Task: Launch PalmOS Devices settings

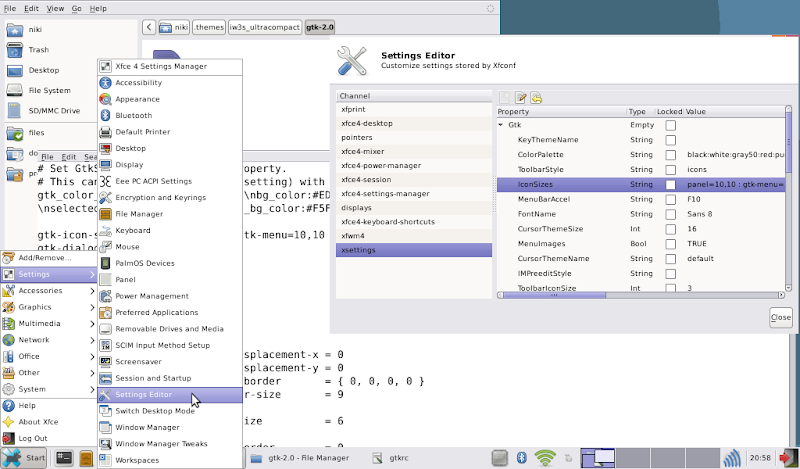Action: 170,263
